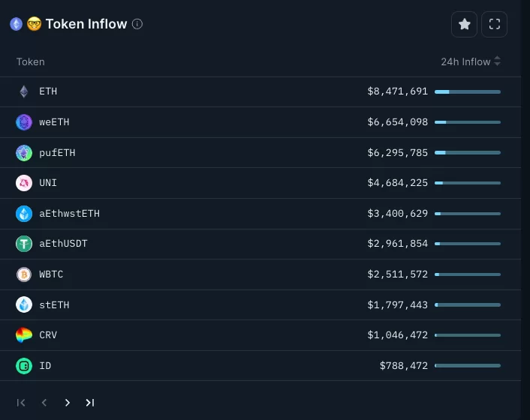The width and height of the screenshot is (530, 420).
Task: Go to the previous page
Action: click(x=44, y=403)
